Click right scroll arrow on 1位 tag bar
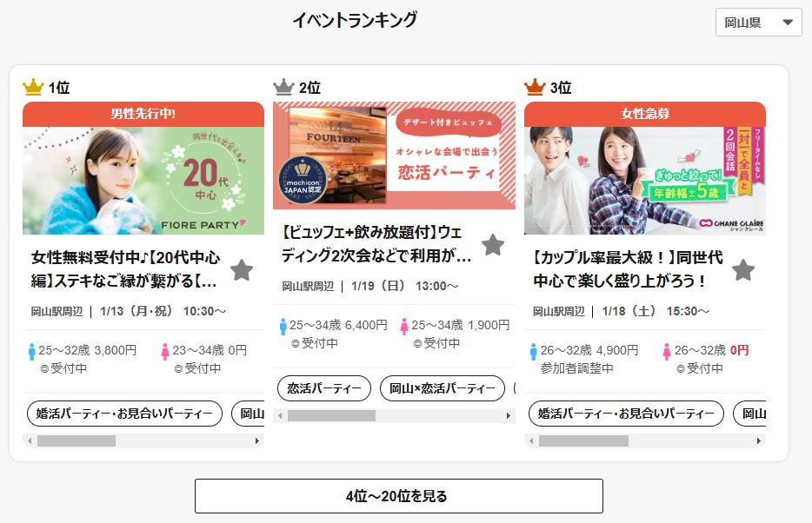This screenshot has height=523, width=812. (256, 441)
